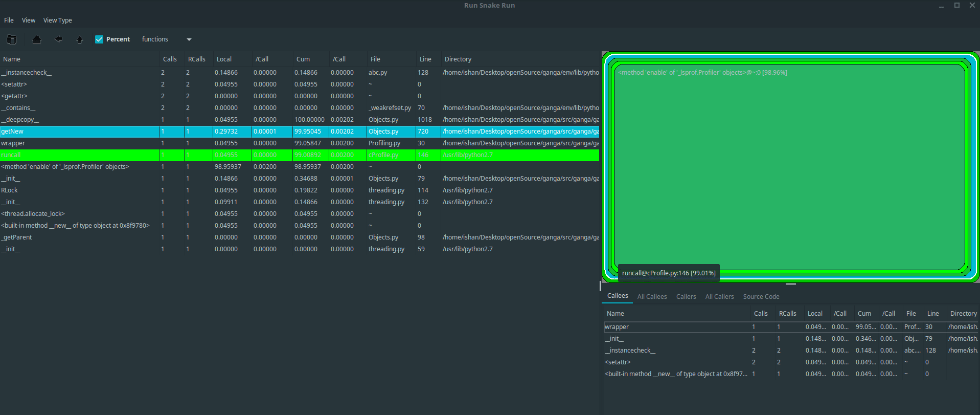Select the __contains__ row
This screenshot has height=415, width=980.
300,108
